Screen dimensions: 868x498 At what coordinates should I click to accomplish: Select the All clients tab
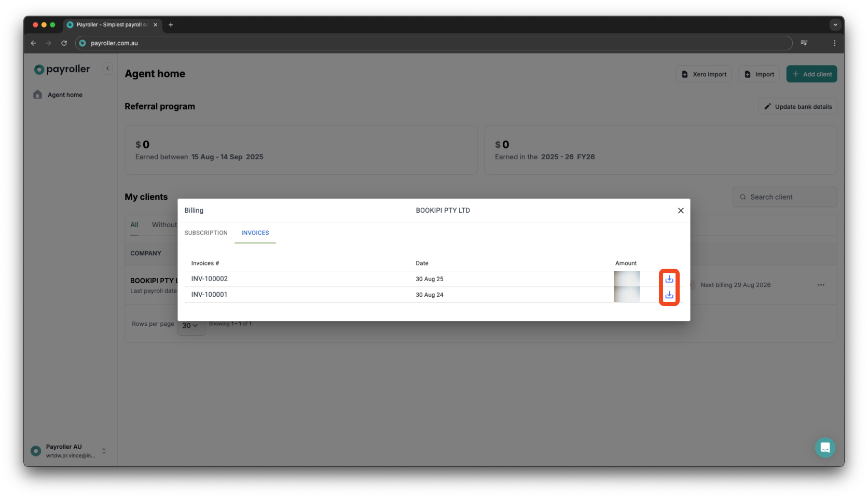(x=134, y=225)
